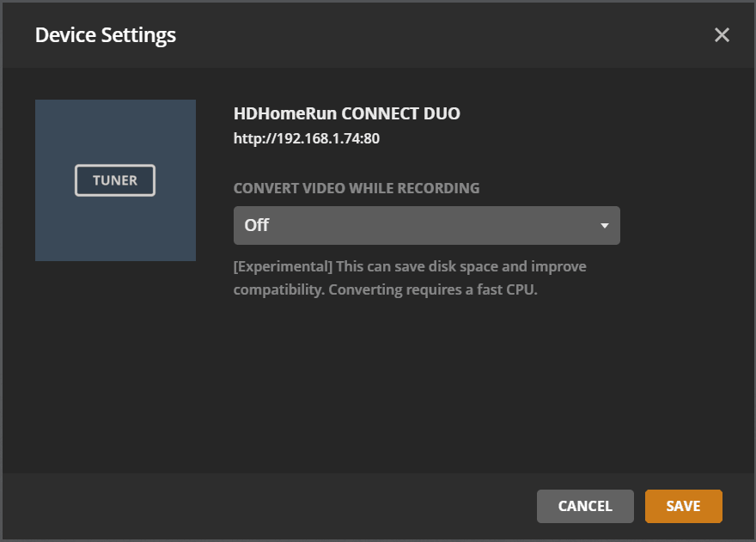The image size is (756, 542).
Task: Click the empty area right of the dropdown
Action: [x=679, y=225]
